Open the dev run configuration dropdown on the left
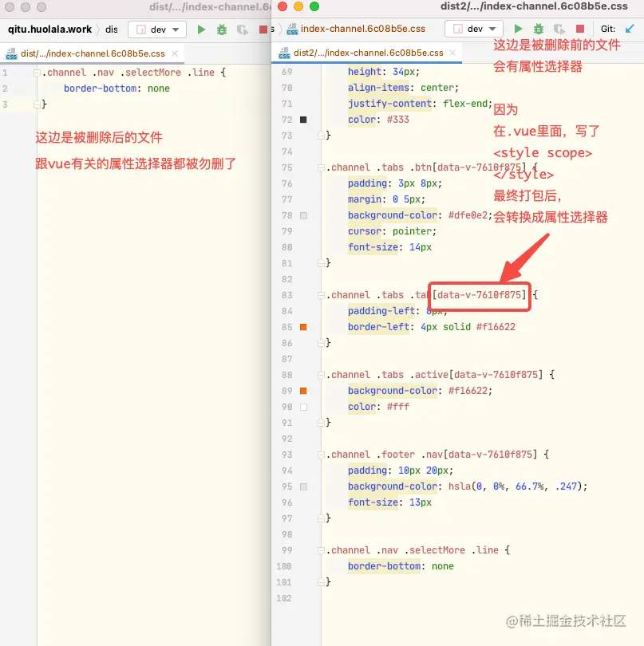 [x=157, y=30]
